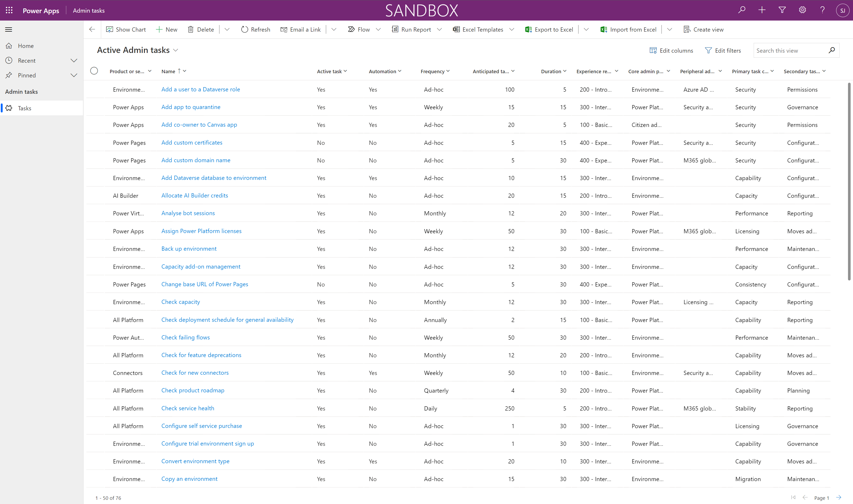
Task: Click the Check service health link
Action: pyautogui.click(x=188, y=408)
